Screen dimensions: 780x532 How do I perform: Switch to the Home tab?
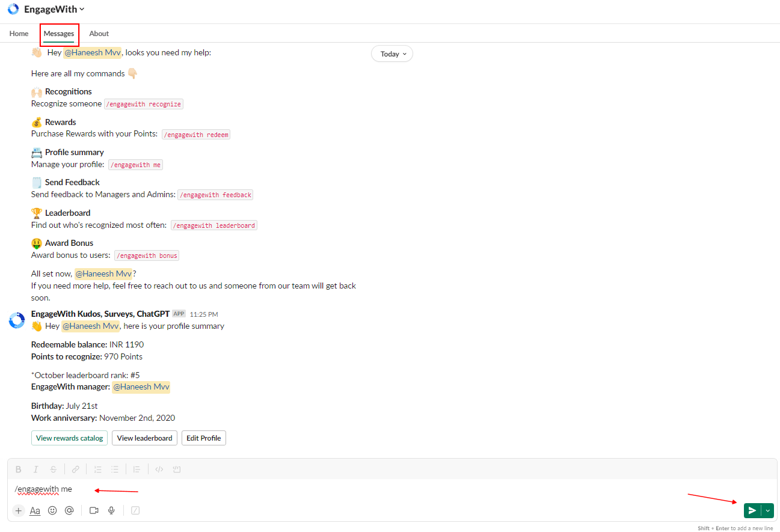[19, 34]
